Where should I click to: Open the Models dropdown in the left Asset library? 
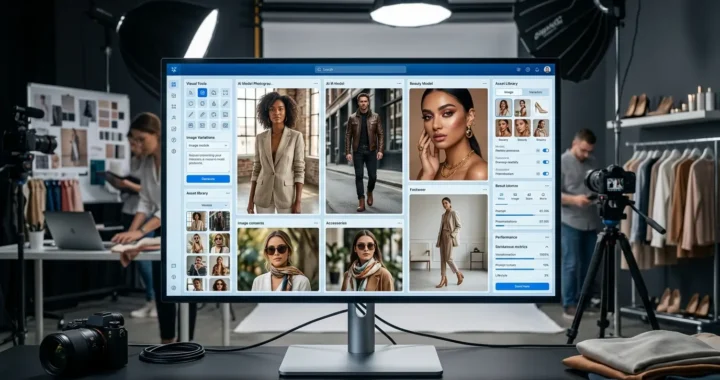pos(208,205)
